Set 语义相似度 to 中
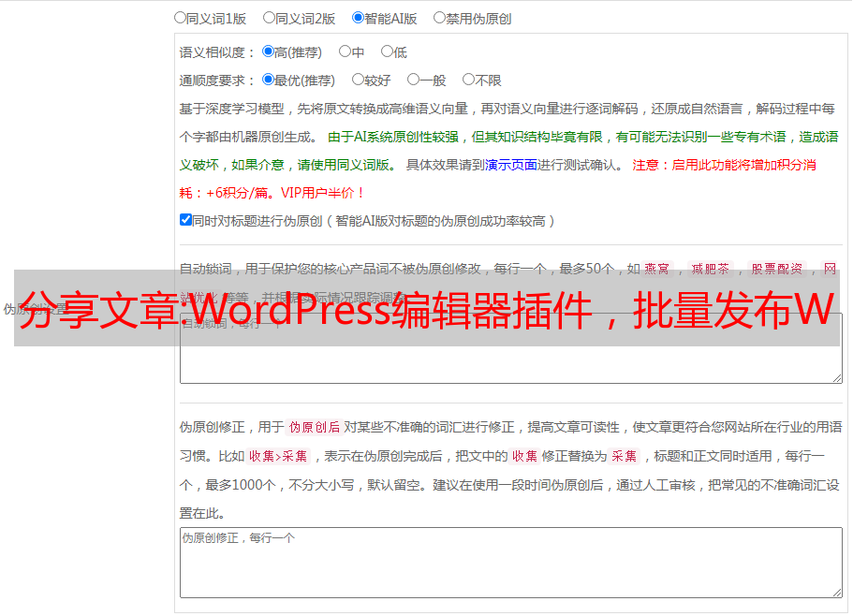The width and height of the screenshot is (853, 616). point(345,51)
